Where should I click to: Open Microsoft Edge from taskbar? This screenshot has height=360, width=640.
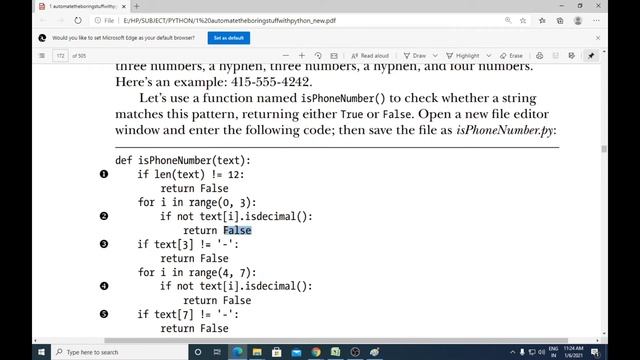tap(237, 352)
